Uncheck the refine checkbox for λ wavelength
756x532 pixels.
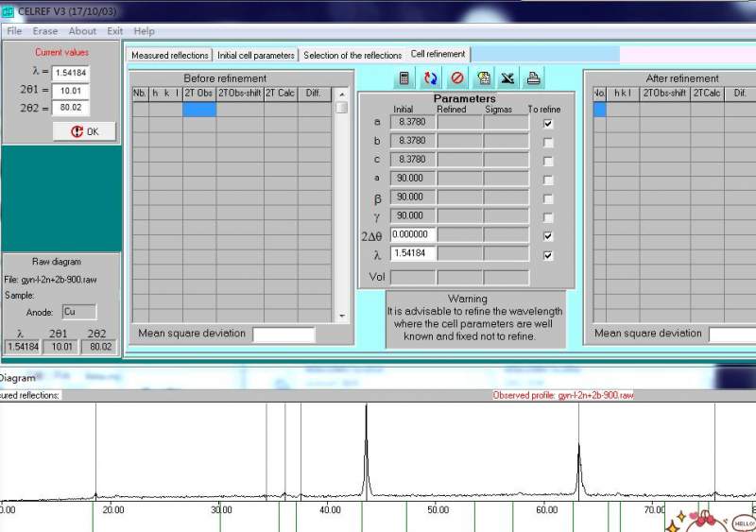pos(548,255)
